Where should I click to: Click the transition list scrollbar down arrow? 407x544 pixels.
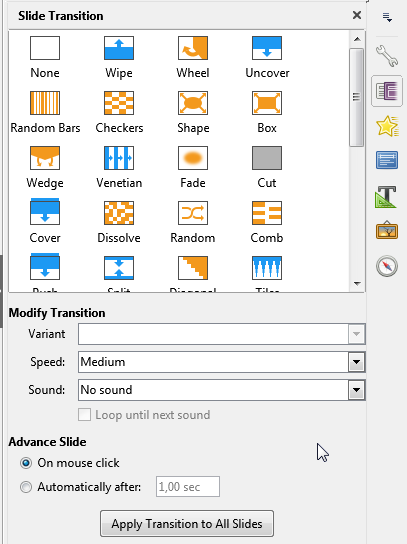pyautogui.click(x=357, y=284)
